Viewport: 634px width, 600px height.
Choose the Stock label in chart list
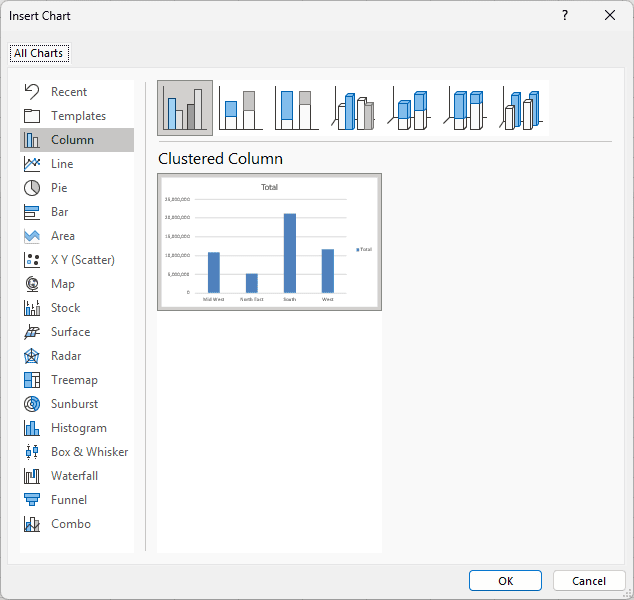pos(66,308)
